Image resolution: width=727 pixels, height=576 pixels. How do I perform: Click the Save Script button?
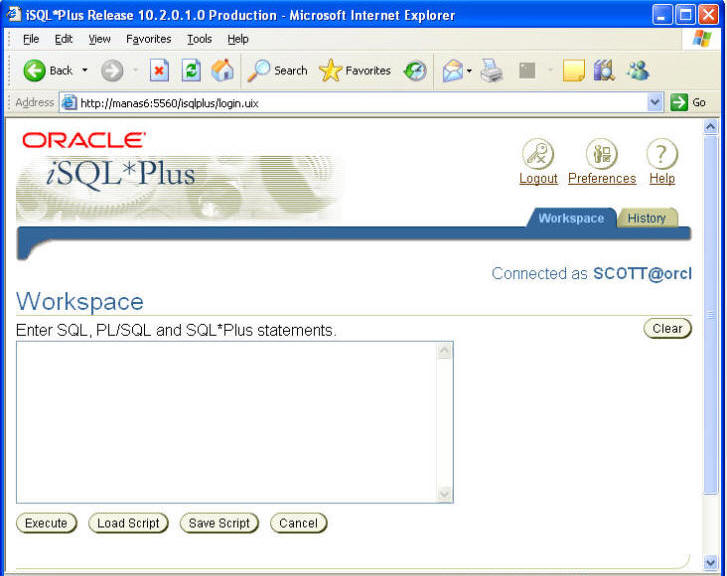point(219,523)
